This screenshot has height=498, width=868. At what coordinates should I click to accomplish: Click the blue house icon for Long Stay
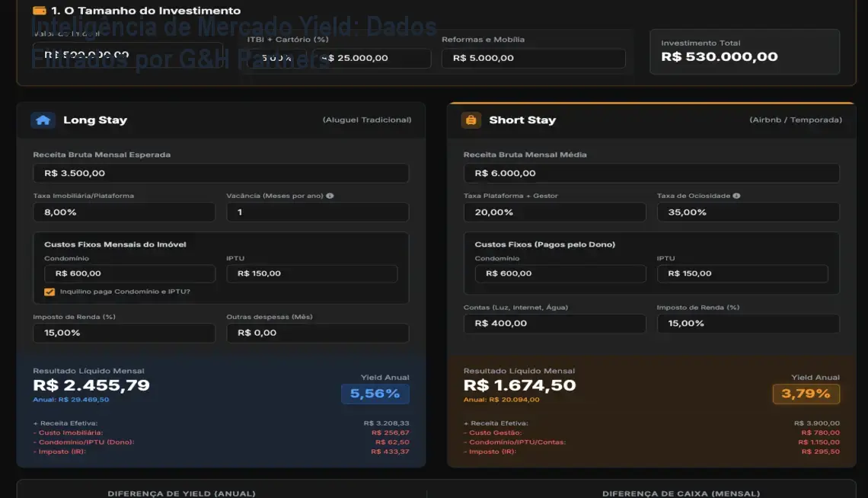click(x=43, y=120)
